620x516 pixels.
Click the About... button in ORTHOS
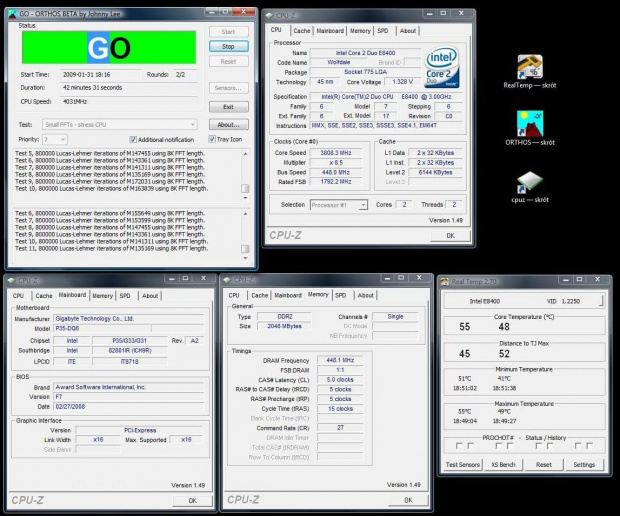(x=229, y=125)
